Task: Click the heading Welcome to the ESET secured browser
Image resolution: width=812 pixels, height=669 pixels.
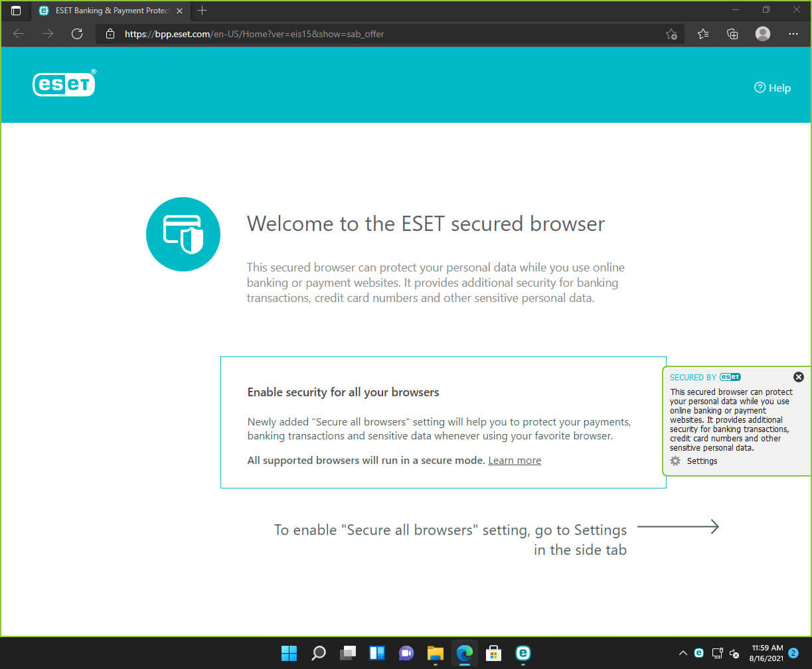Action: [x=426, y=224]
